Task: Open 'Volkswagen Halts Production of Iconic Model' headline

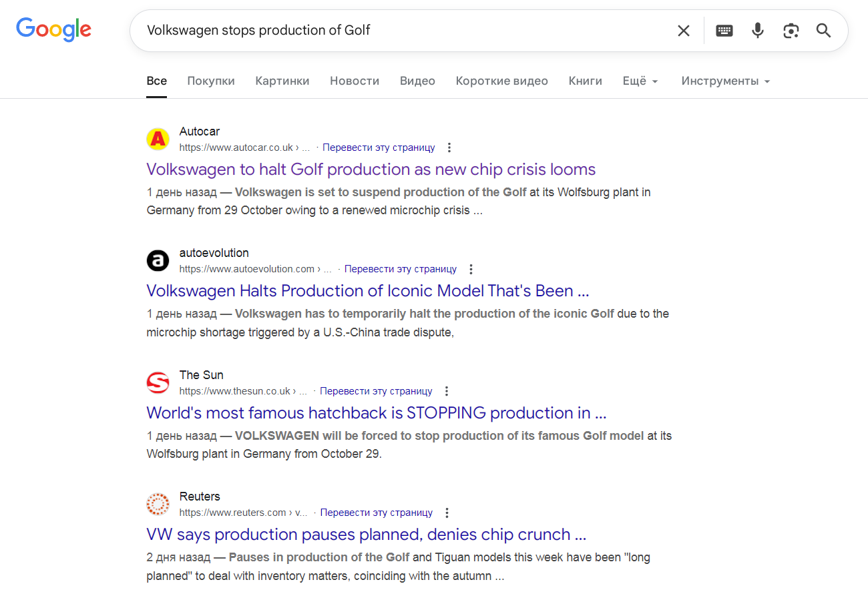Action: pyautogui.click(x=368, y=291)
